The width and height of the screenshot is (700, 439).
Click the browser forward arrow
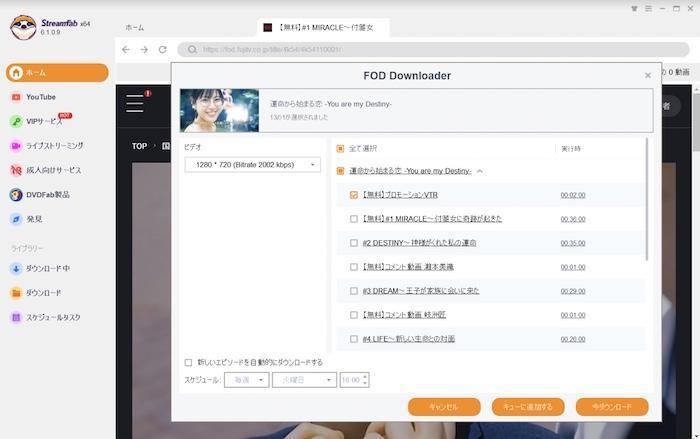(x=144, y=50)
